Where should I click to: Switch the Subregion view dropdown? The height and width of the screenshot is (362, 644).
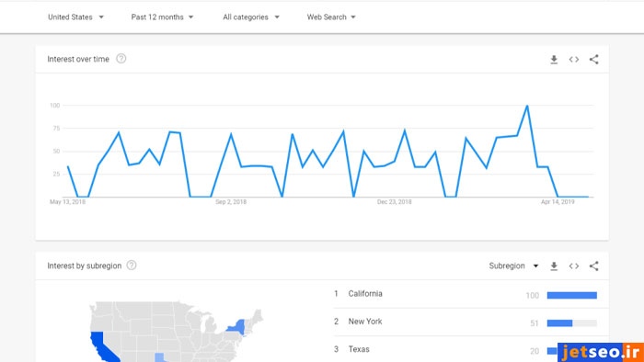coord(513,266)
